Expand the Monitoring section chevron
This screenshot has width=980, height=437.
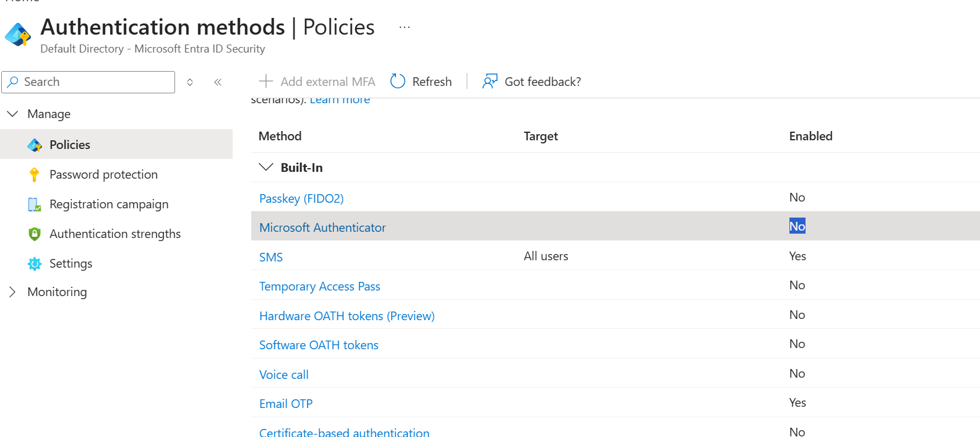pos(12,292)
